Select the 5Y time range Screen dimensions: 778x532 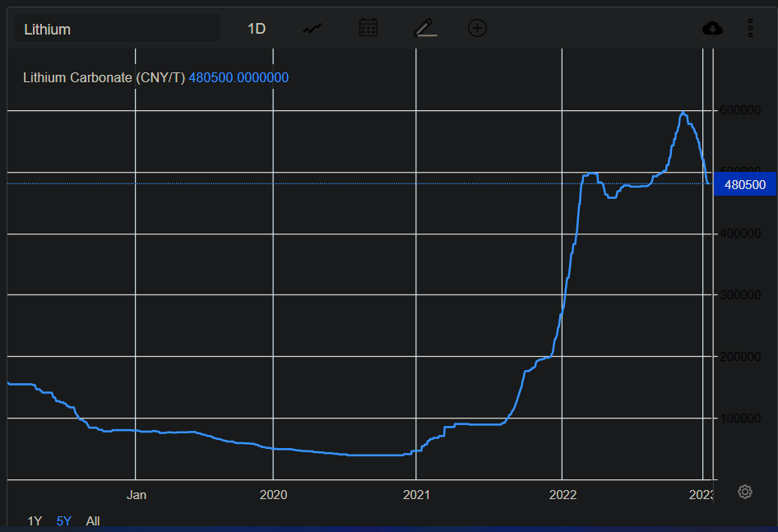[63, 520]
